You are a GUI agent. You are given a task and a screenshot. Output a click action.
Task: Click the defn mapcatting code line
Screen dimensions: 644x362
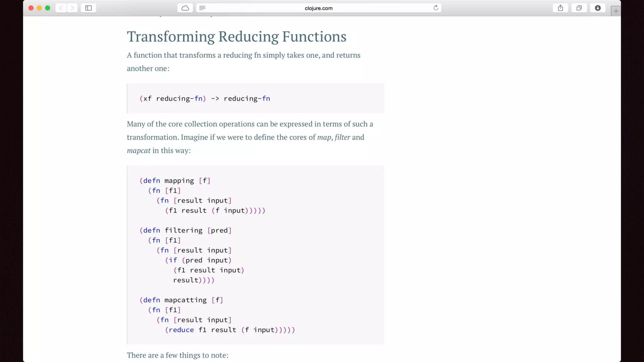coord(181,300)
